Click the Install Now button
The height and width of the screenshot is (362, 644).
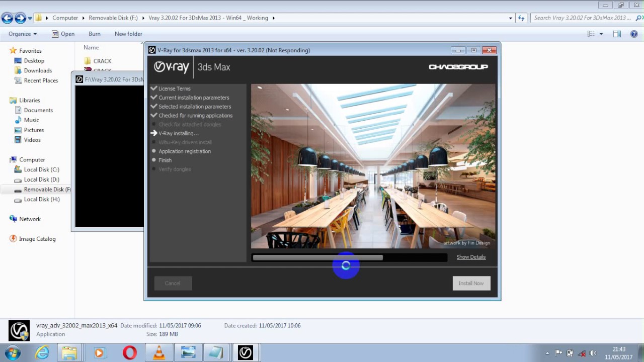pos(471,283)
